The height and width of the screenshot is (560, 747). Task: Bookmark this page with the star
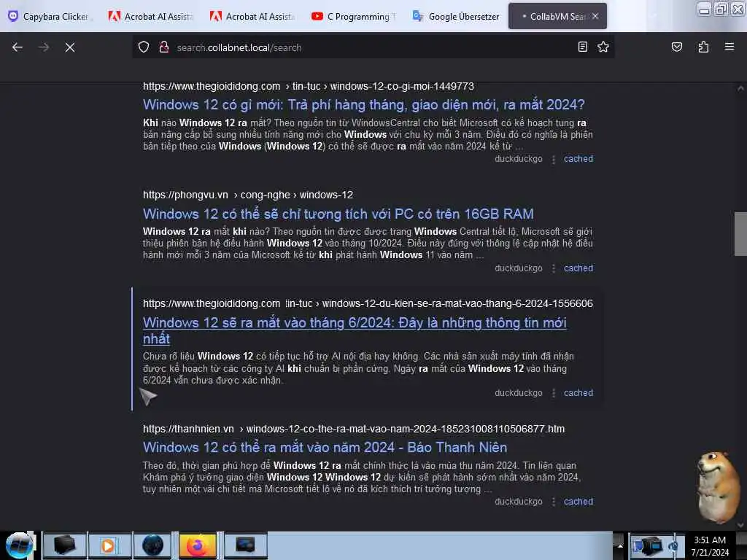[x=603, y=47]
